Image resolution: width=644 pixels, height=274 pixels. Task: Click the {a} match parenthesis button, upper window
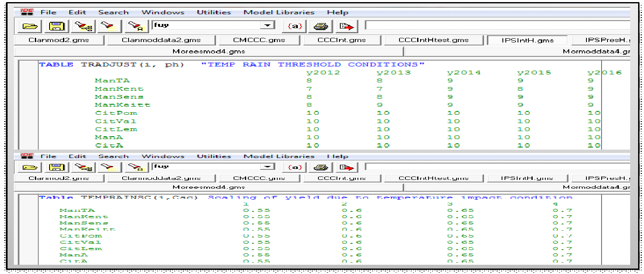point(294,26)
